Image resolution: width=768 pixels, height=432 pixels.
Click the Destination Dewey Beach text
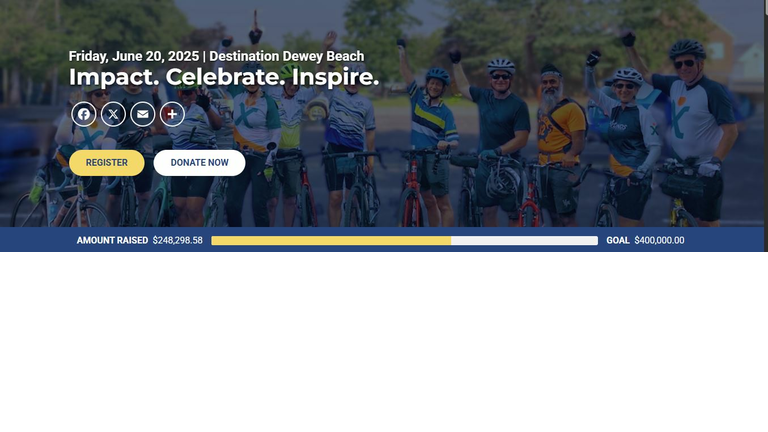(287, 56)
